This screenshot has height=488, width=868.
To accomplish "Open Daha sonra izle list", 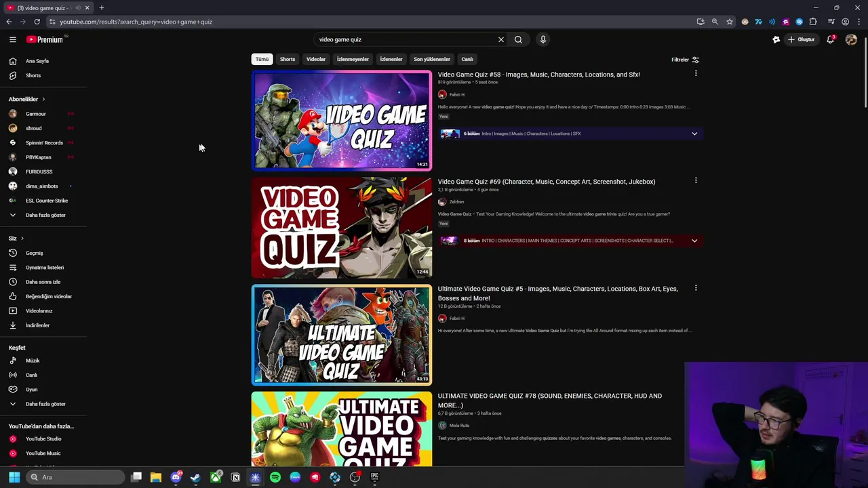I will (x=43, y=282).
